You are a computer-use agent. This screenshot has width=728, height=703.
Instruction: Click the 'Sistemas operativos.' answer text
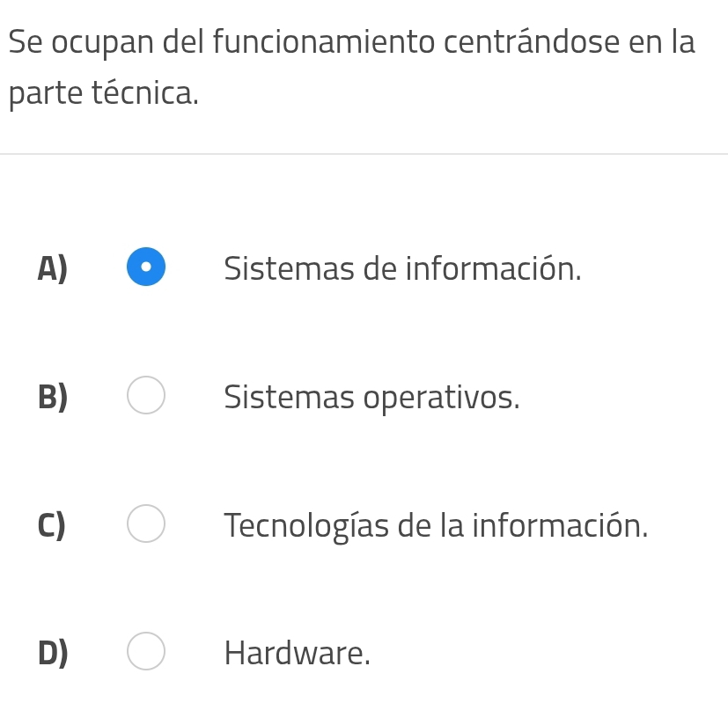click(371, 398)
